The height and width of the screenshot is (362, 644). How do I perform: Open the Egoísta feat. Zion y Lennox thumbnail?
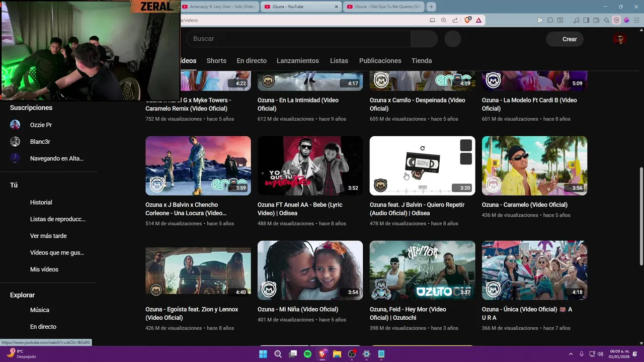pos(198,270)
